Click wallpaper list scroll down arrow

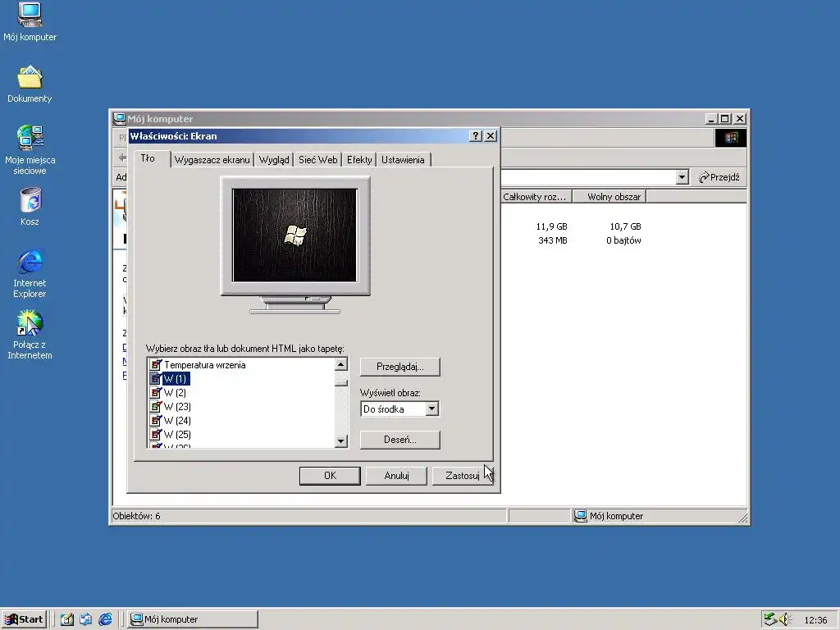pyautogui.click(x=340, y=441)
